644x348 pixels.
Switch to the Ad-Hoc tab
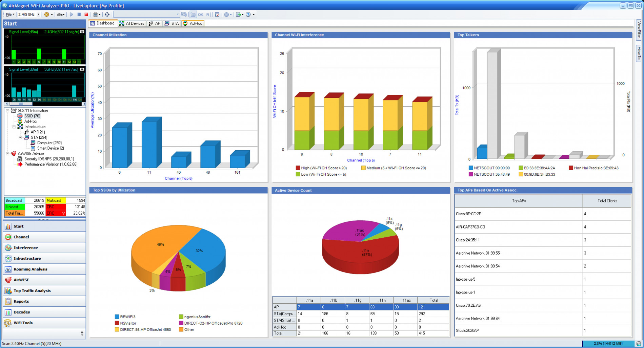tap(193, 23)
